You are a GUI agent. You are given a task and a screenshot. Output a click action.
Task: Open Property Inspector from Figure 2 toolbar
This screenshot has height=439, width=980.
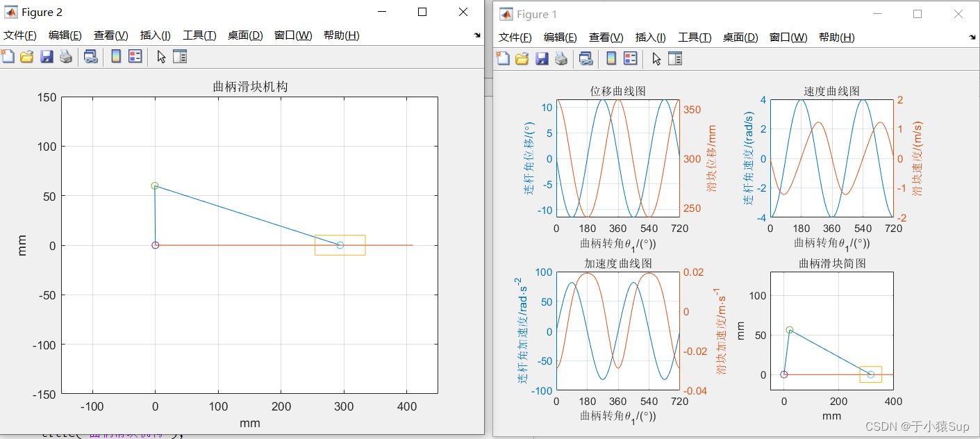pyautogui.click(x=180, y=57)
